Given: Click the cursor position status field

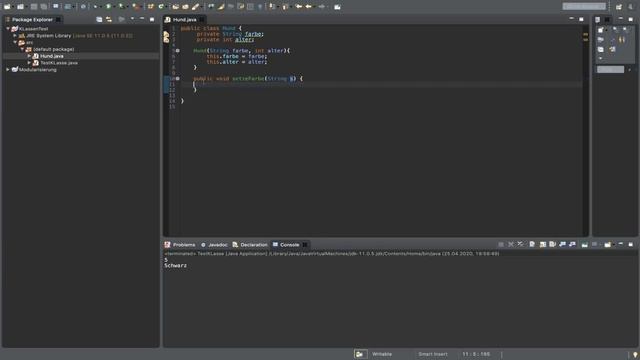Looking at the screenshot, I should (x=476, y=354).
